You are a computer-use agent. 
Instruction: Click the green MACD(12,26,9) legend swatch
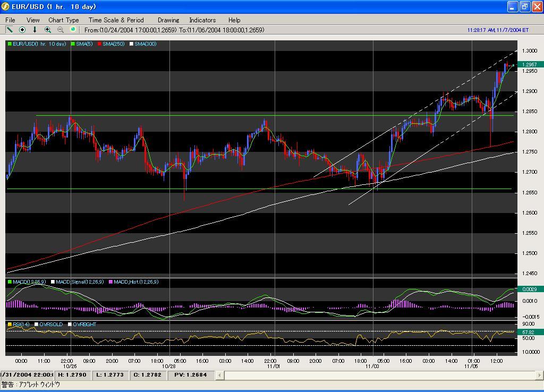pyautogui.click(x=10, y=282)
